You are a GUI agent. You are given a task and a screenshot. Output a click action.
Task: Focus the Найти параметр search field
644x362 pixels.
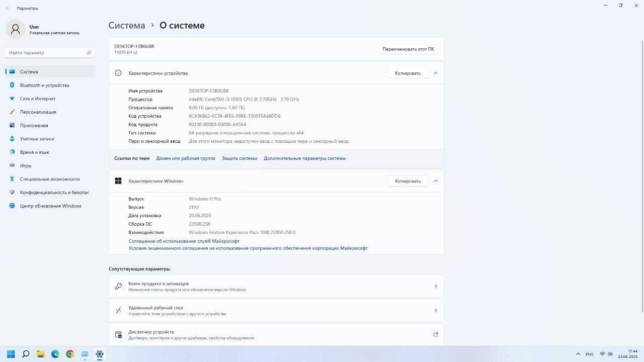click(x=50, y=52)
